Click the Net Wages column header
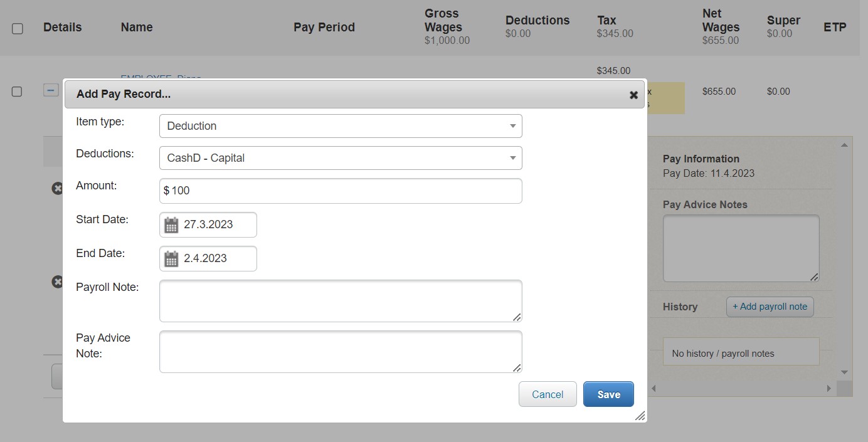 click(721, 21)
